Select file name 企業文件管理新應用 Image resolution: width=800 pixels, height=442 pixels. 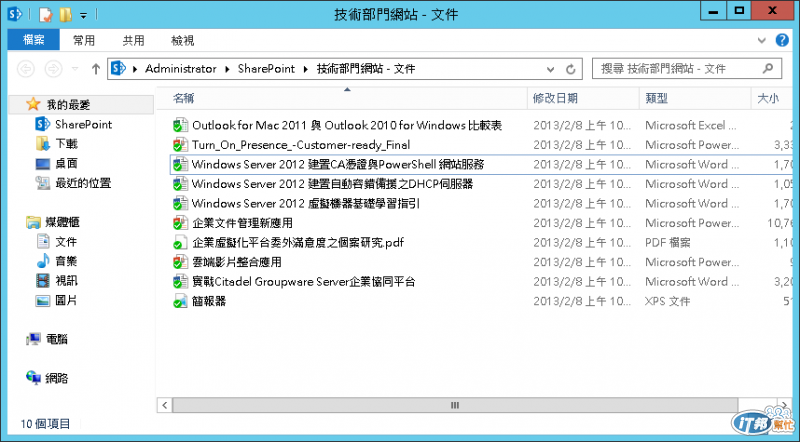pos(242,223)
